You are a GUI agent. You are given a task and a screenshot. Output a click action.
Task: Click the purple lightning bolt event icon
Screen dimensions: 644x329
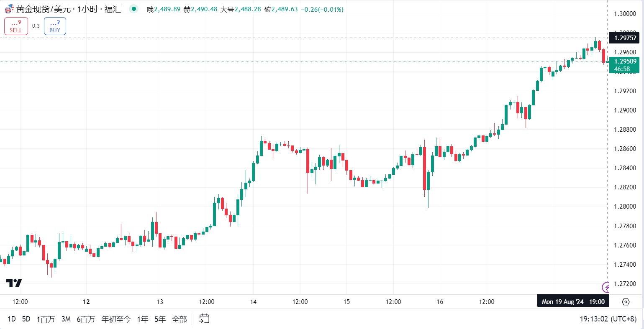tap(606, 287)
